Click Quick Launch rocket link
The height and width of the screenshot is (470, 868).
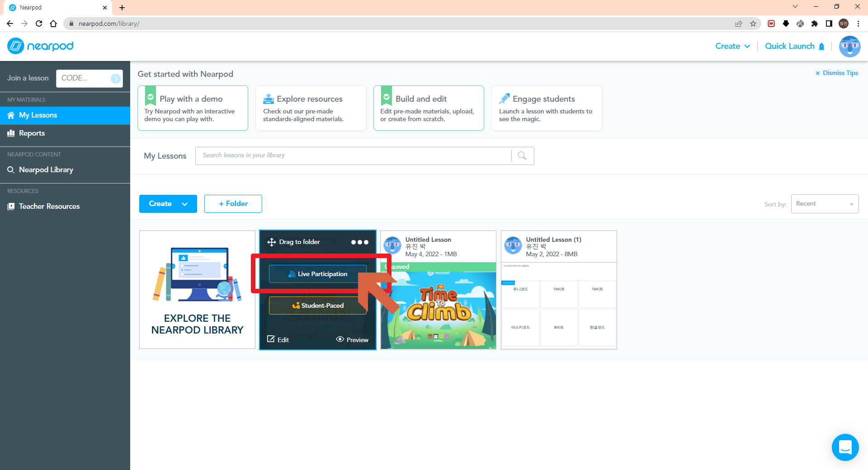tap(795, 46)
